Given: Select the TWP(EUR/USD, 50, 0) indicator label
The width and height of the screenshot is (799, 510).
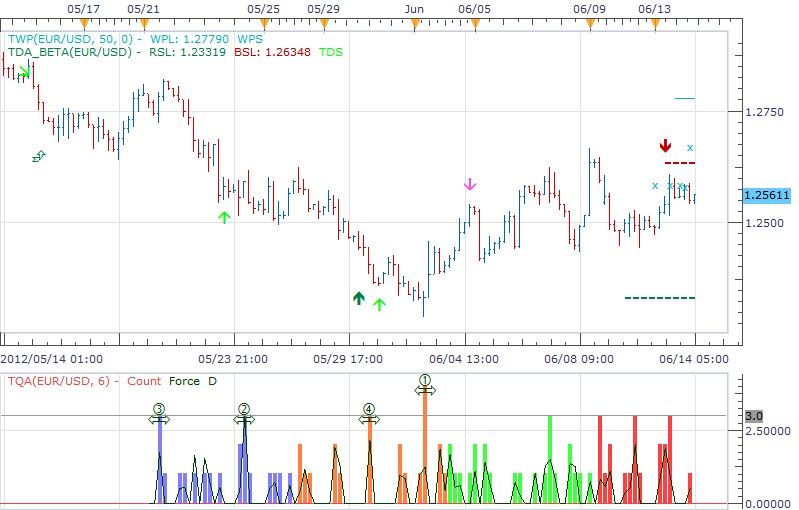Looking at the screenshot, I should click(71, 39).
